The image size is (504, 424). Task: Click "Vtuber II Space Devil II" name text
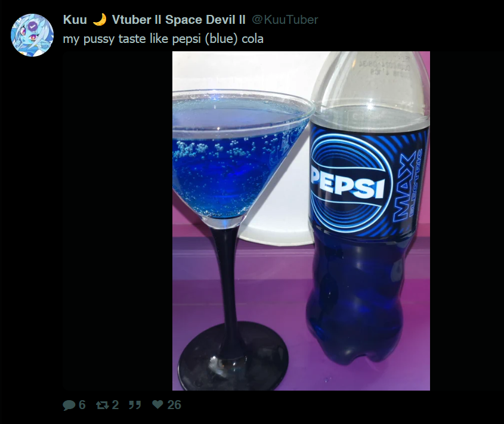(x=179, y=20)
